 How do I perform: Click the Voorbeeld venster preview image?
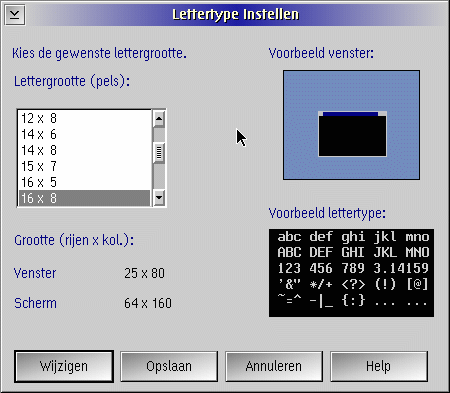[351, 125]
